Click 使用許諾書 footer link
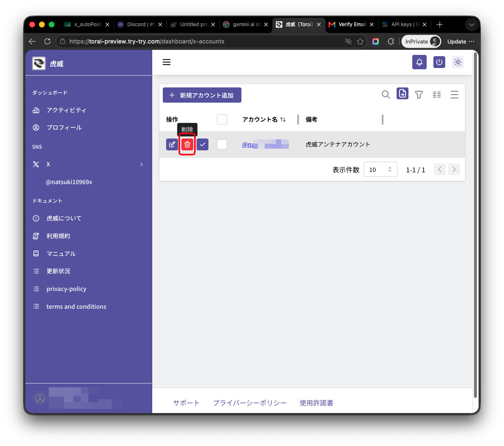This screenshot has height=446, width=504. 316,403
